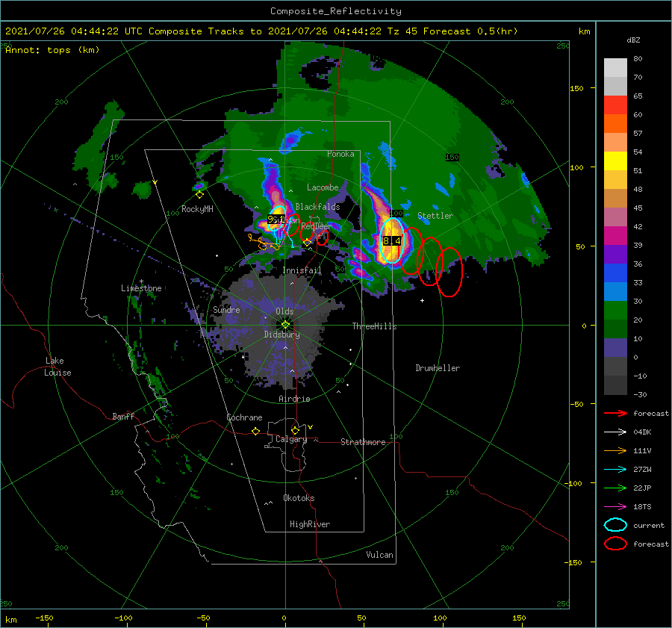Click the cyan current ellipse legend icon

(x=615, y=525)
